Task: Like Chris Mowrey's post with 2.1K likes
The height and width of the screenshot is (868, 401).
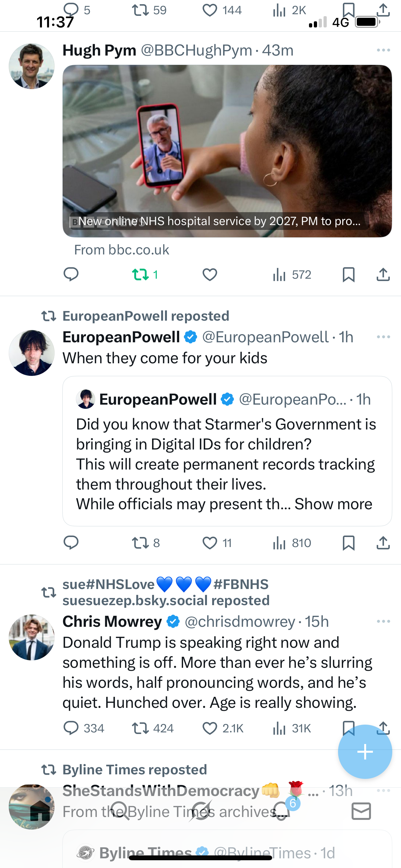Action: pyautogui.click(x=210, y=728)
